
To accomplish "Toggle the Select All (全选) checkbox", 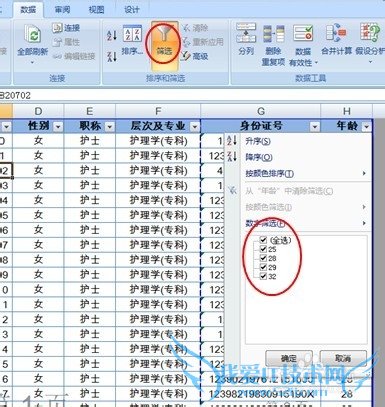I will click(x=263, y=240).
